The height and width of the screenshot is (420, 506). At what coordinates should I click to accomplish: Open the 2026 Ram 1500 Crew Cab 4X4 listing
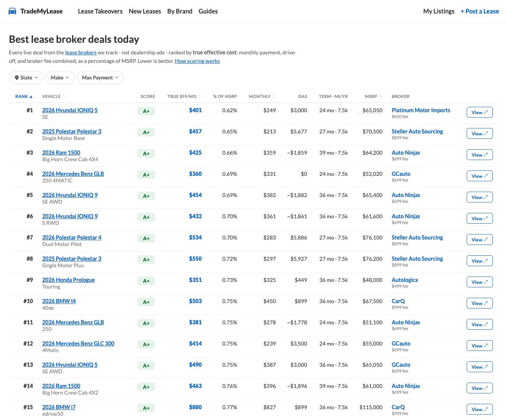61,153
